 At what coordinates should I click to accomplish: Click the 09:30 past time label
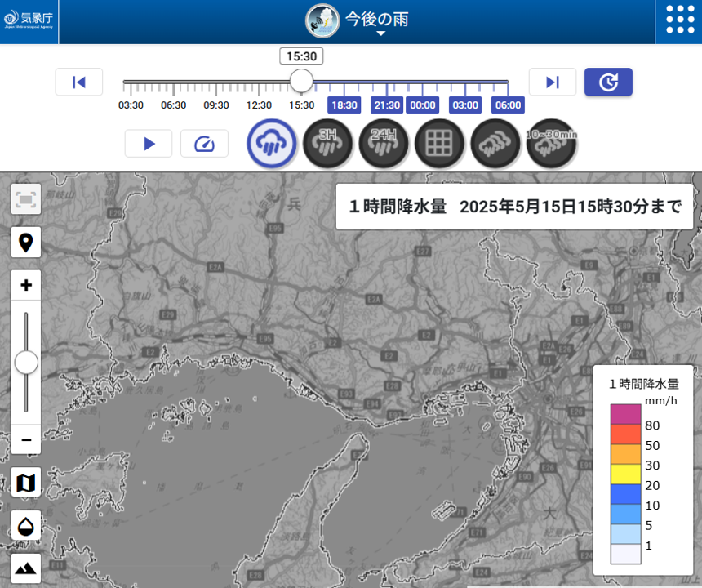(x=216, y=105)
